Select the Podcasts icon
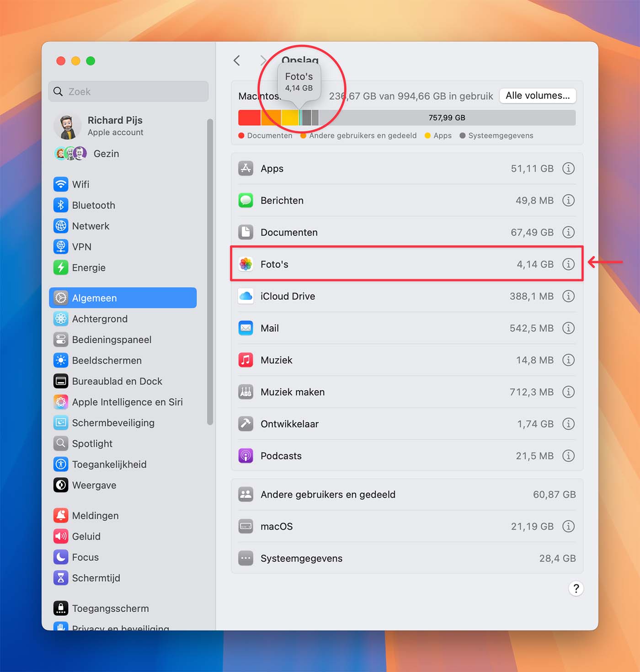640x672 pixels. 245,455
